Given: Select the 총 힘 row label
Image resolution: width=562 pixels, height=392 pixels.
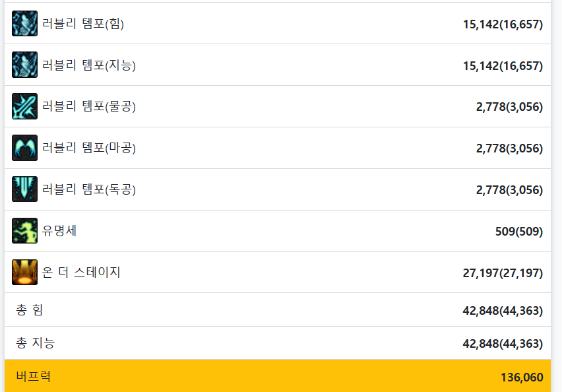Looking at the screenshot, I should point(29,310).
